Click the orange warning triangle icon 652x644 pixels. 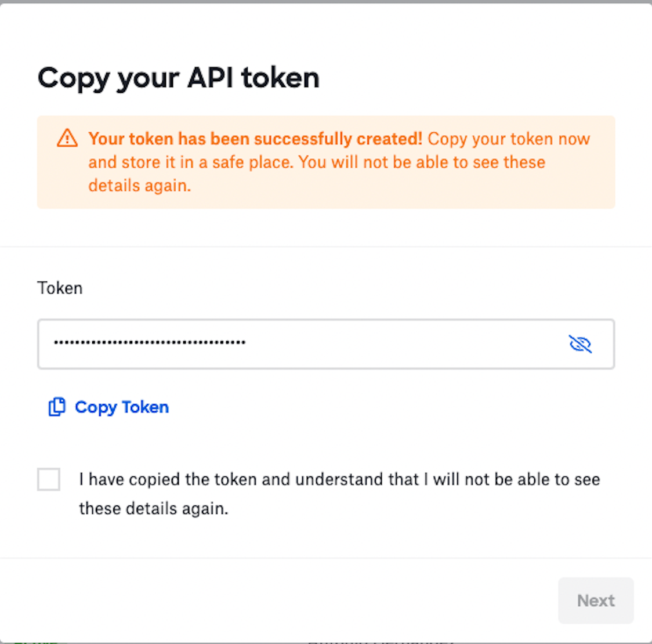tap(67, 138)
